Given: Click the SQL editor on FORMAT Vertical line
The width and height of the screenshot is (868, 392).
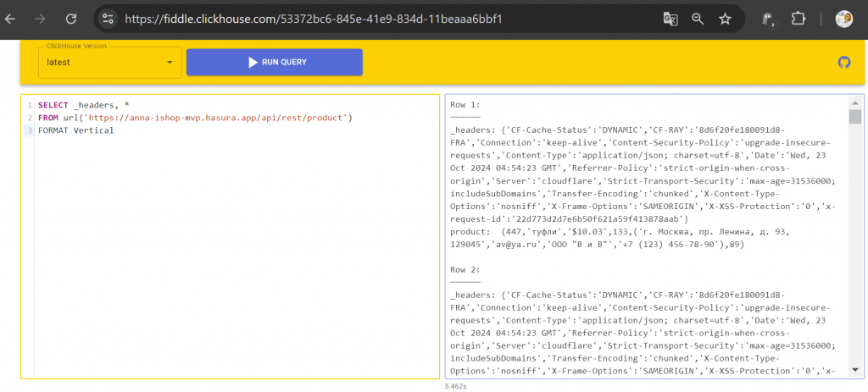Looking at the screenshot, I should 76,130.
